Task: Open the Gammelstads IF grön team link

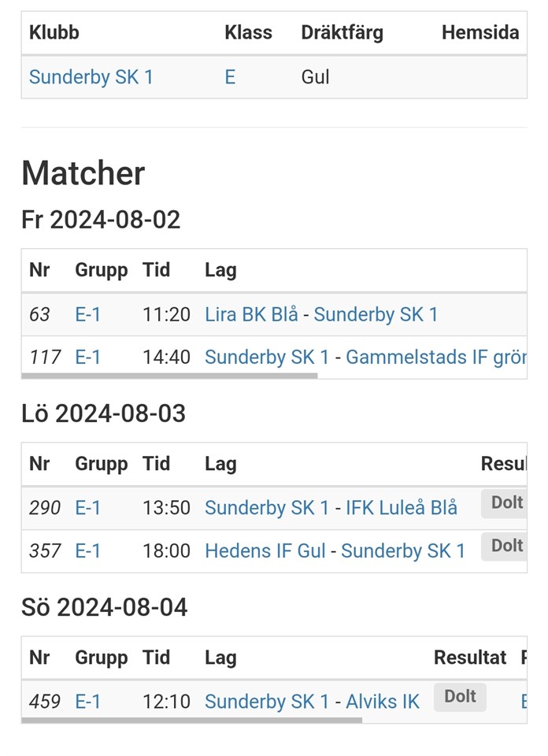Action: (436, 358)
